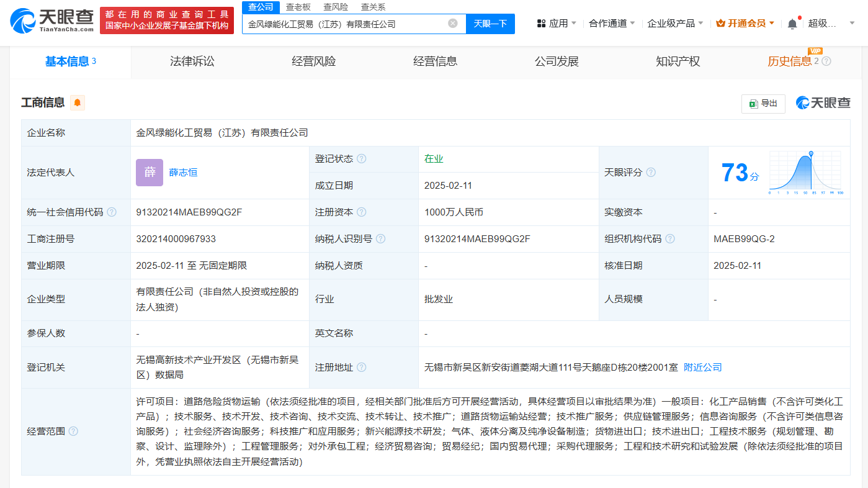The image size is (868, 488).
Task: Switch to the 知识产权 tab
Action: [677, 61]
